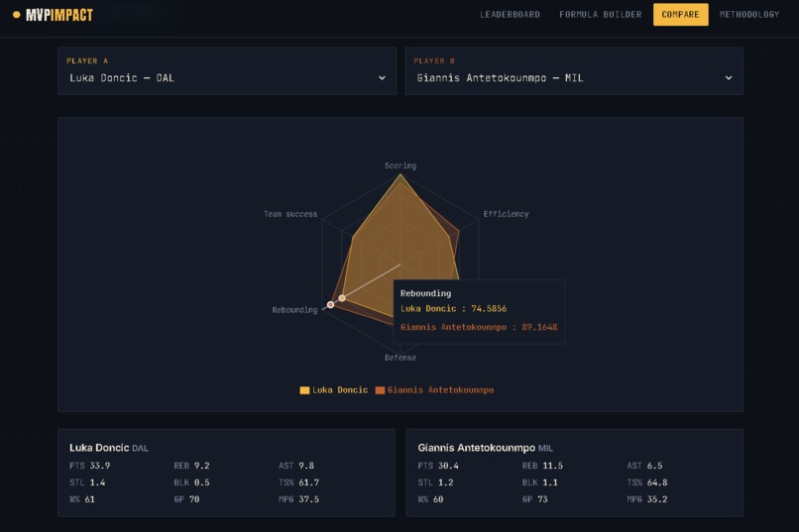Viewport: 799px width, 532px height.
Task: Go to Formula Builder
Action: [x=601, y=15]
